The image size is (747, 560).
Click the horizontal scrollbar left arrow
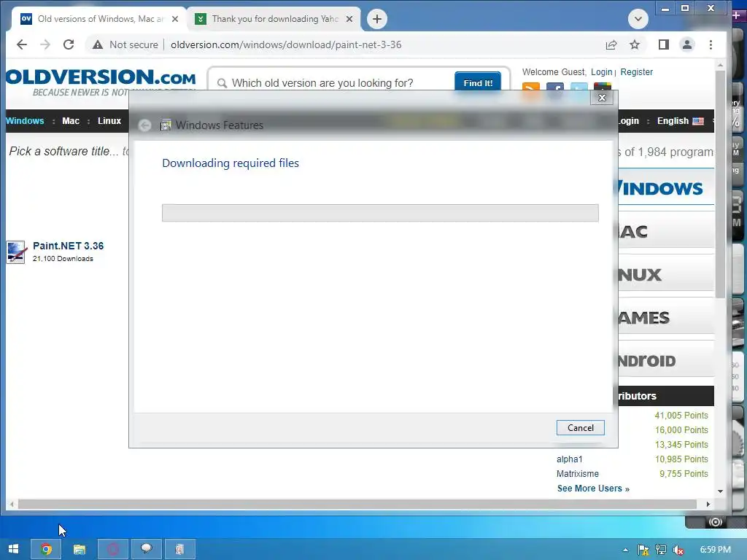12,504
